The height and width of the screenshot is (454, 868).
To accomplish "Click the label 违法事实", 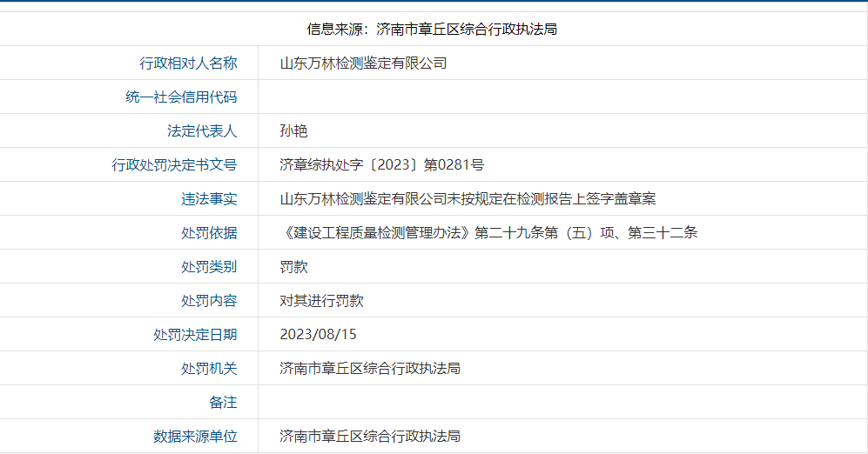I will coord(209,198).
